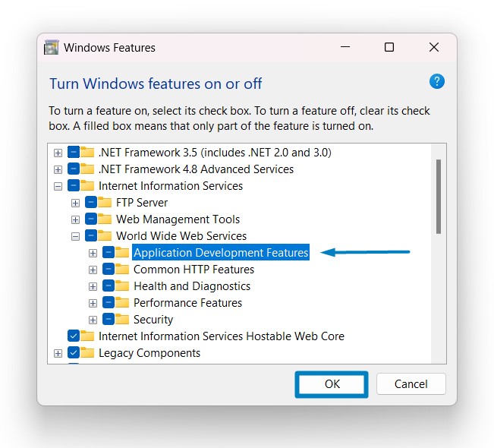Select the Legacy Components label
The height and width of the screenshot is (448, 494).
coord(149,353)
